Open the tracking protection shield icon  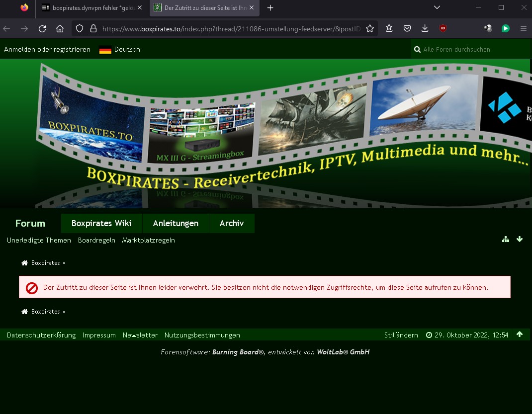(x=80, y=29)
